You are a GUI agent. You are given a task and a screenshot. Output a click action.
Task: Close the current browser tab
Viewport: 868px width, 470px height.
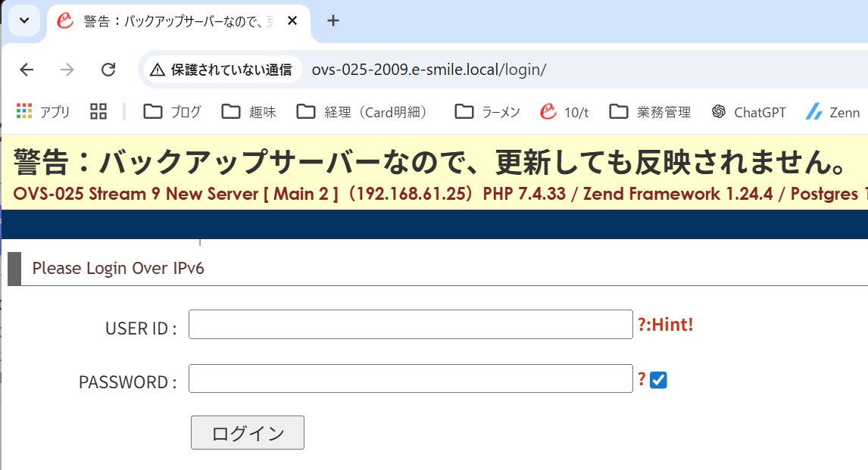292,21
